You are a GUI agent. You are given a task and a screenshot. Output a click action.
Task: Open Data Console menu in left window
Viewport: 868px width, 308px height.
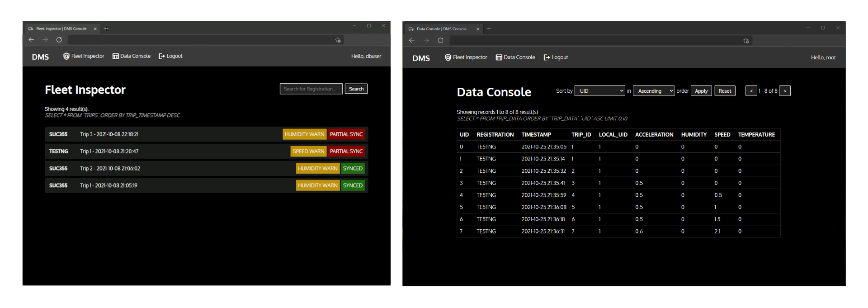pyautogui.click(x=132, y=56)
